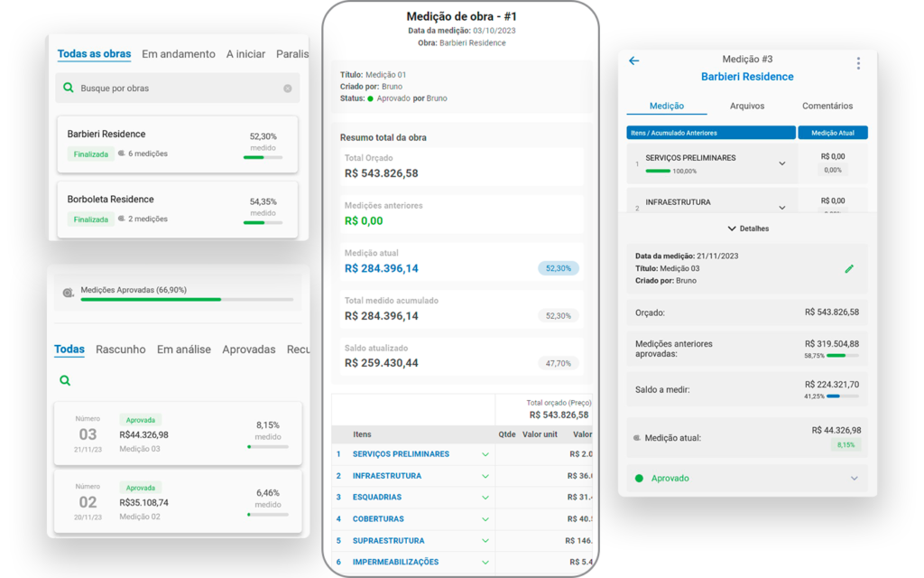Screen dimensions: 924x578
Task: Click the green pencil edit icon
Action: pyautogui.click(x=848, y=269)
